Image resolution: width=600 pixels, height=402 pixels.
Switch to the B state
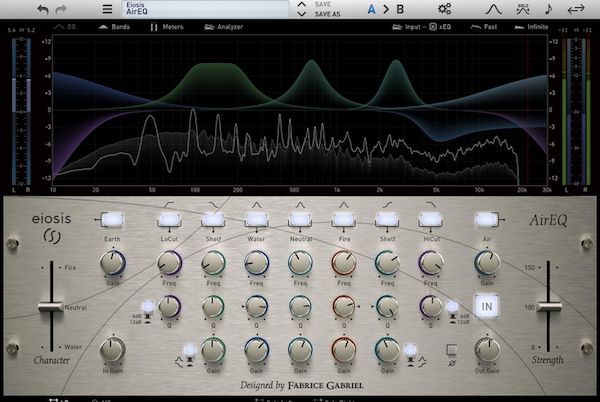click(400, 9)
